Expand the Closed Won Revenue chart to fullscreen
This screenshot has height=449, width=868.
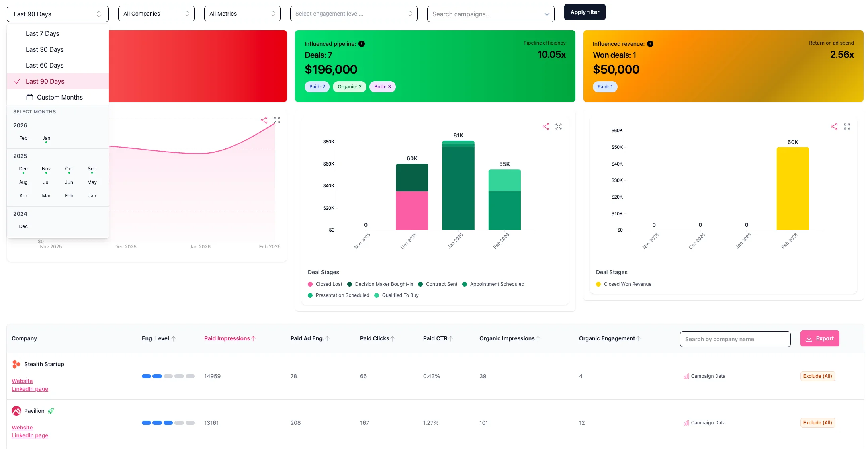[x=847, y=127]
